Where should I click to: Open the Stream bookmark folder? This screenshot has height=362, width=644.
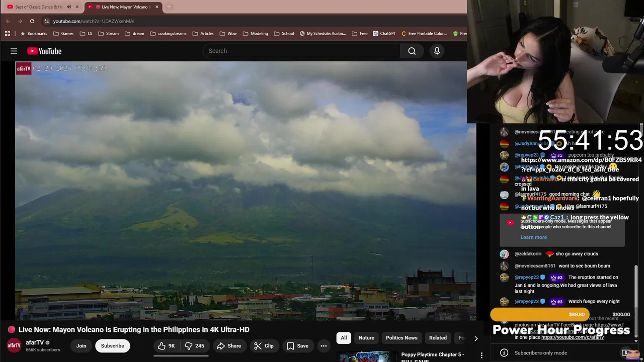tap(109, 34)
